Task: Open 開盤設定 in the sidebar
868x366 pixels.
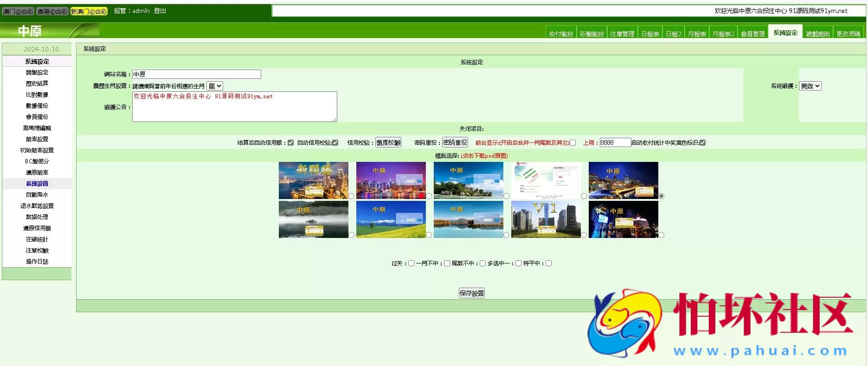Action: 37,72
